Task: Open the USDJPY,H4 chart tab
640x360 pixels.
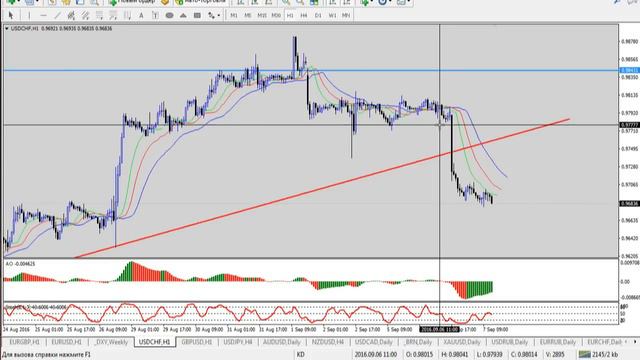Action: [x=238, y=342]
